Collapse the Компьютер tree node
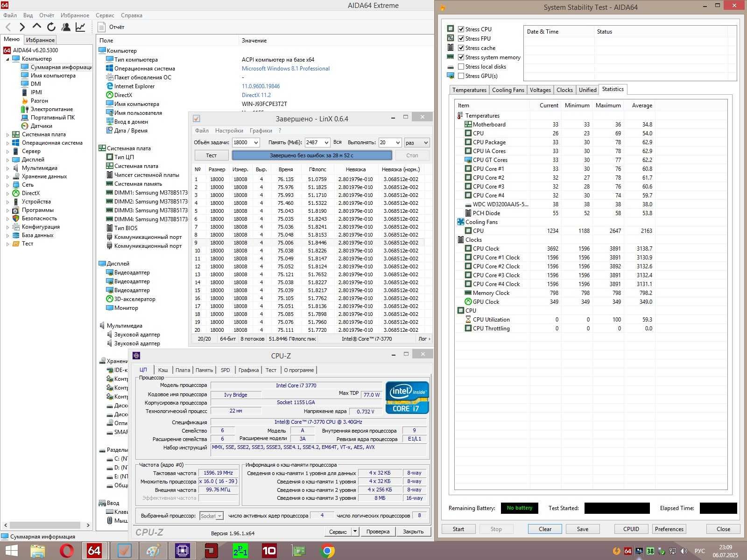Image resolution: width=747 pixels, height=560 pixels. click(x=7, y=59)
